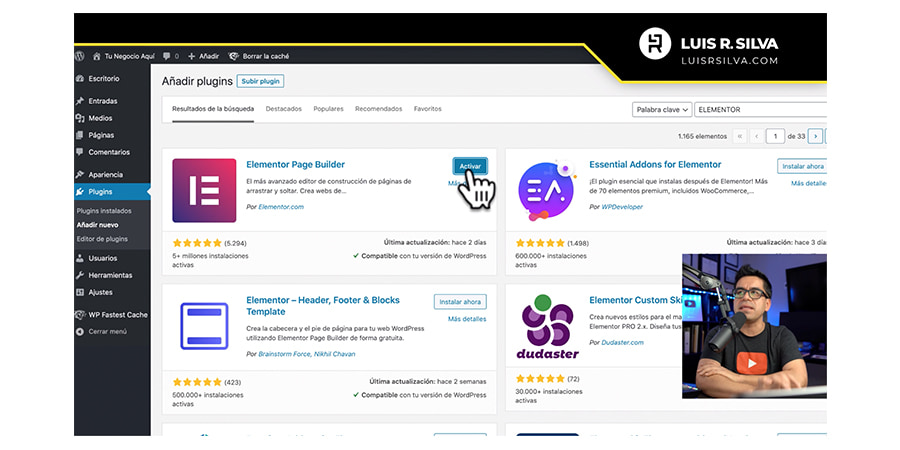Click the Subir plugin button
The height and width of the screenshot is (450, 900).
pos(261,82)
